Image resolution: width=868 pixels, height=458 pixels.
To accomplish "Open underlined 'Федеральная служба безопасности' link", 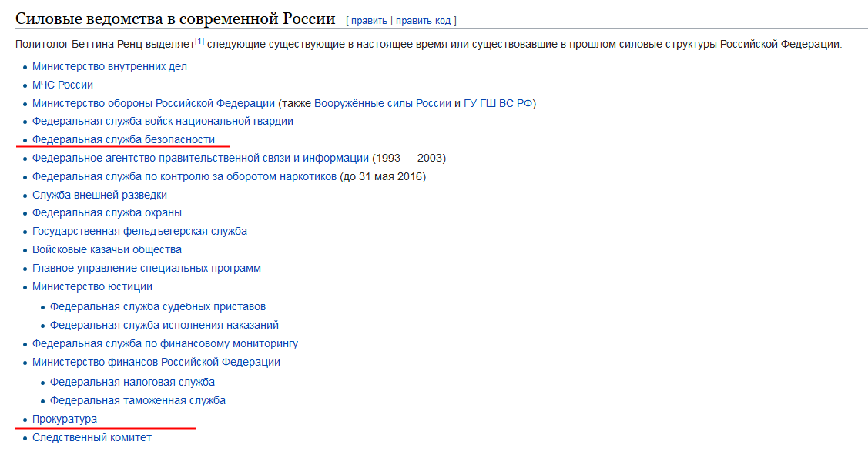I will 123,139.
